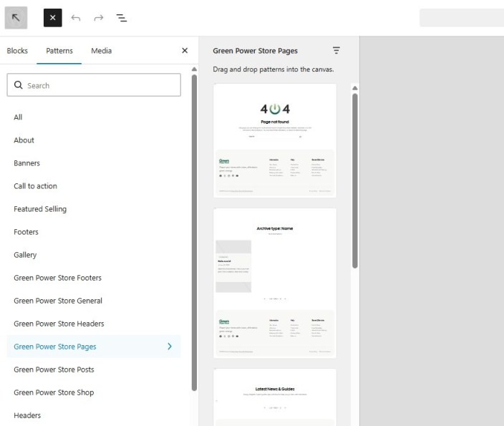Select the Patterns tab

(x=59, y=51)
